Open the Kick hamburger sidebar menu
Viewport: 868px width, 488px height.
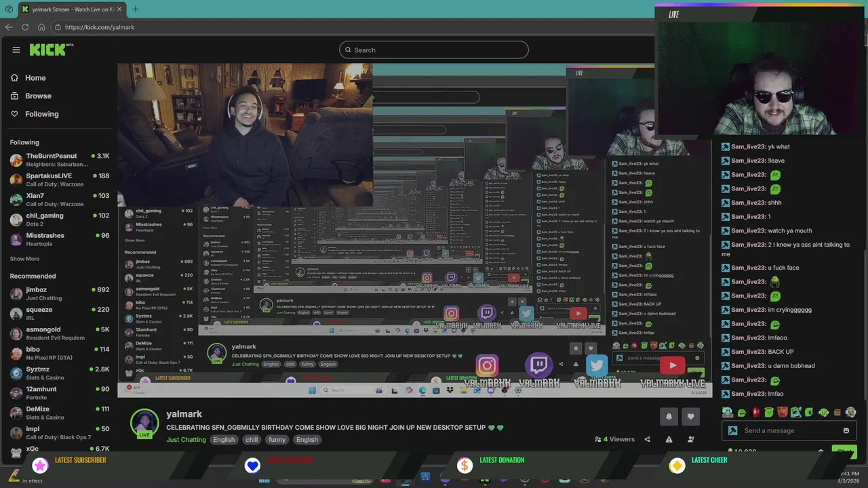[x=16, y=49]
